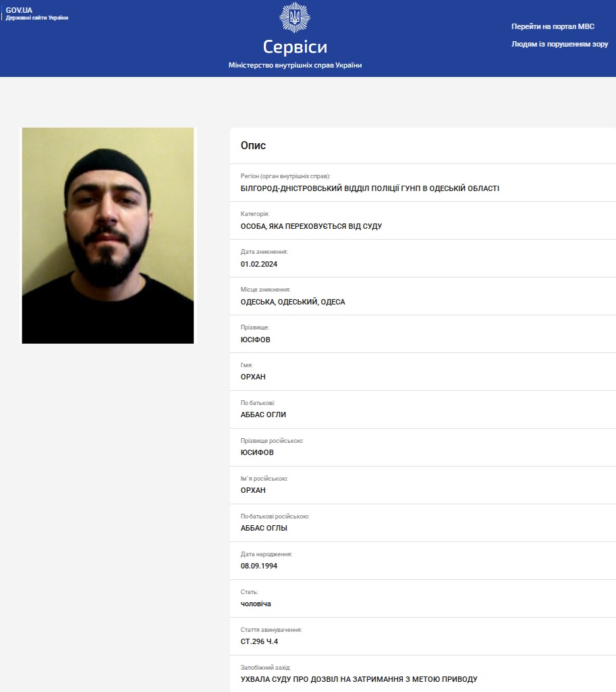The image size is (616, 692).
Task: Select the region value text about Білгород-Дністровський police
Action: point(370,188)
